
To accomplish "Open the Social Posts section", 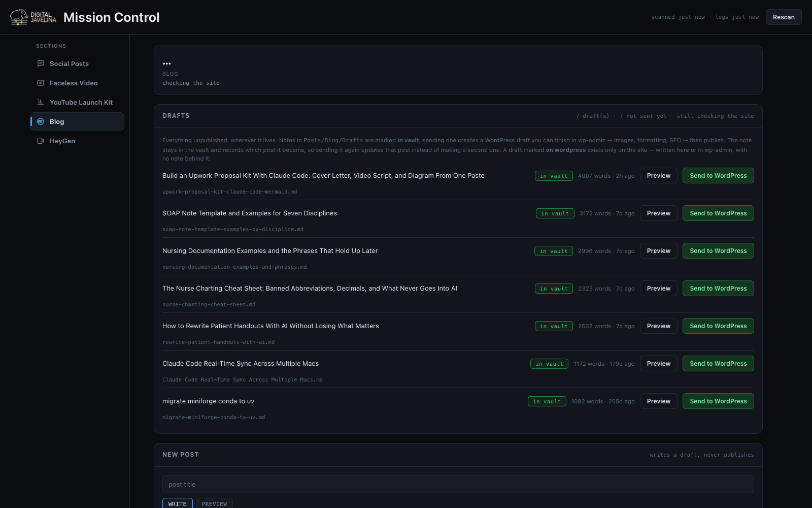I will 77,63.
